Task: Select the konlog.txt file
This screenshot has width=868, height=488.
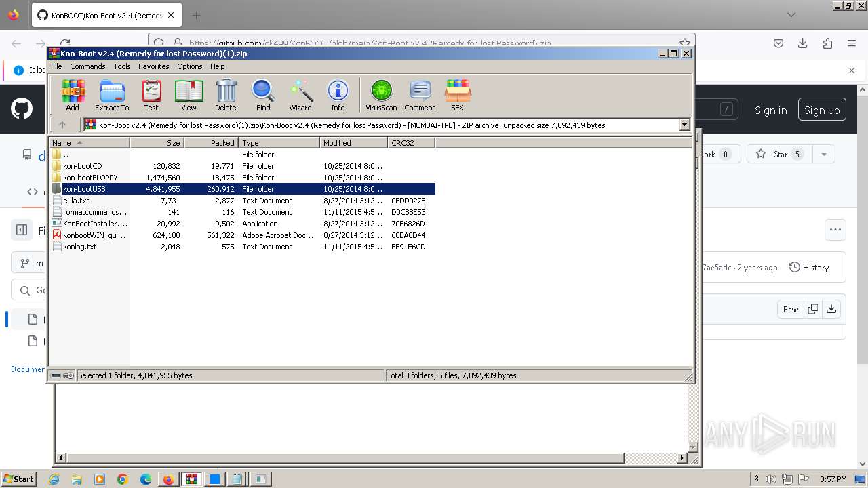Action: 242,247
